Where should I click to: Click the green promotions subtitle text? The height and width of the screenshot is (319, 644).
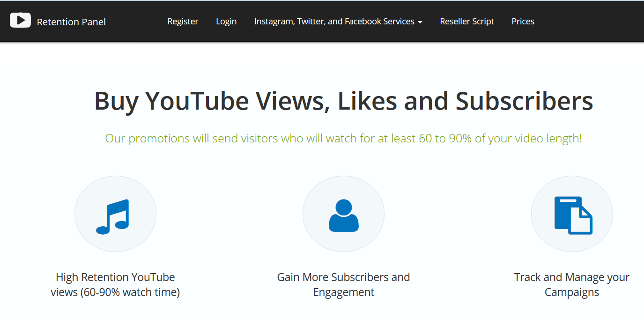coord(343,138)
